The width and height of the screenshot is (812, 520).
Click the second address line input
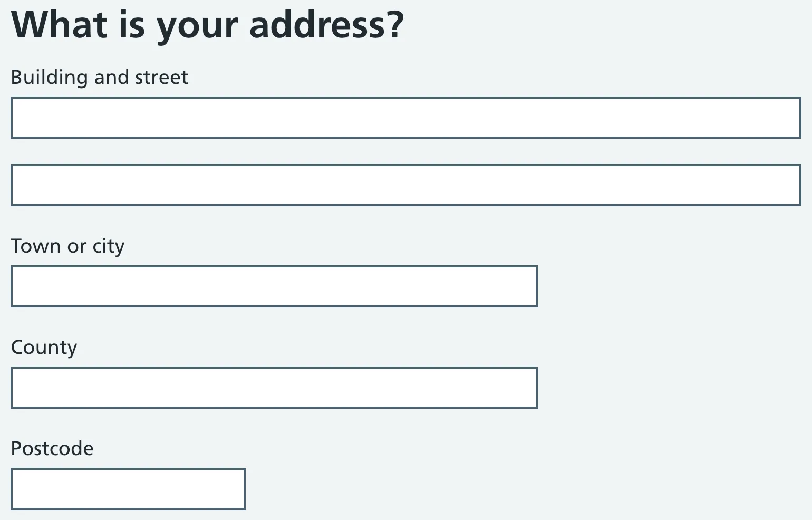tap(405, 185)
